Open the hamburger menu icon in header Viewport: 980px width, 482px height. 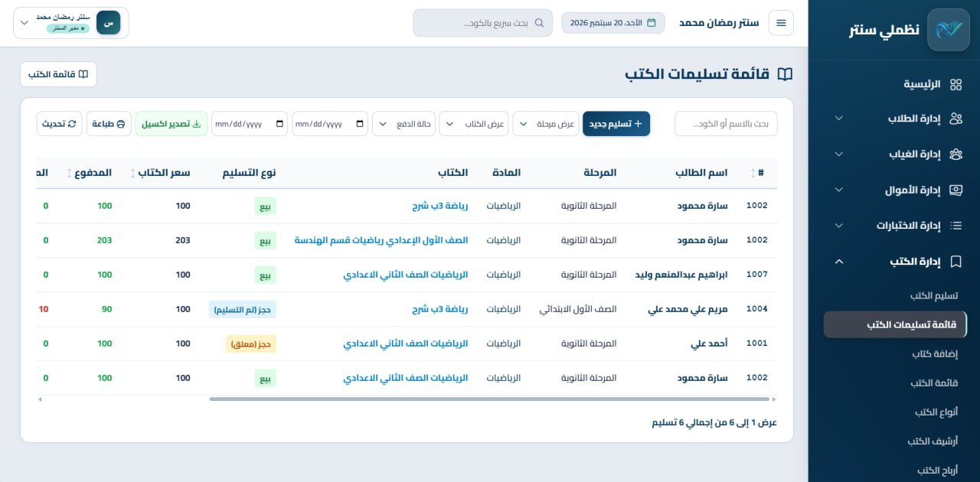(x=781, y=23)
